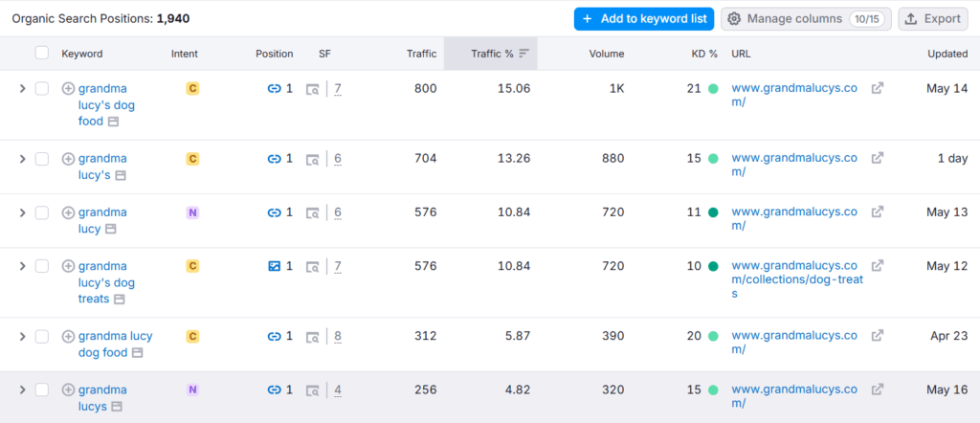The width and height of the screenshot is (980, 423).
Task: Open SERP snapshot icon in 704 traffic row
Action: click(313, 159)
